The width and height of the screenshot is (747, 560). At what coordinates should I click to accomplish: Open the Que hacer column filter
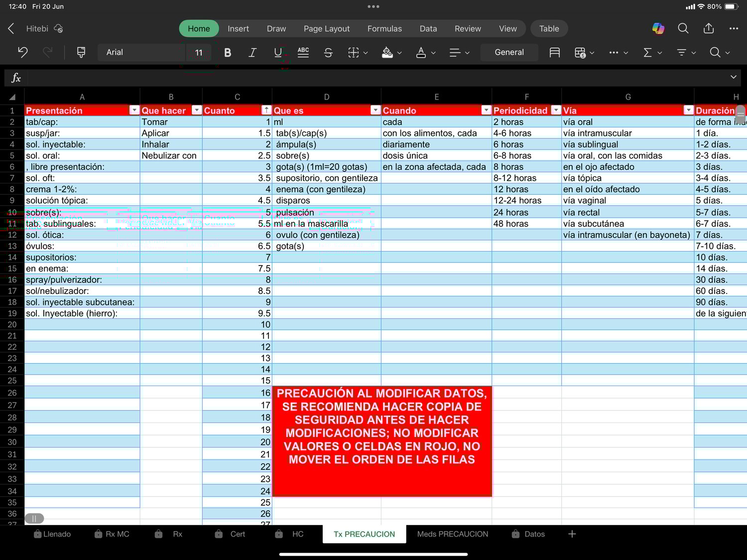pos(197,110)
